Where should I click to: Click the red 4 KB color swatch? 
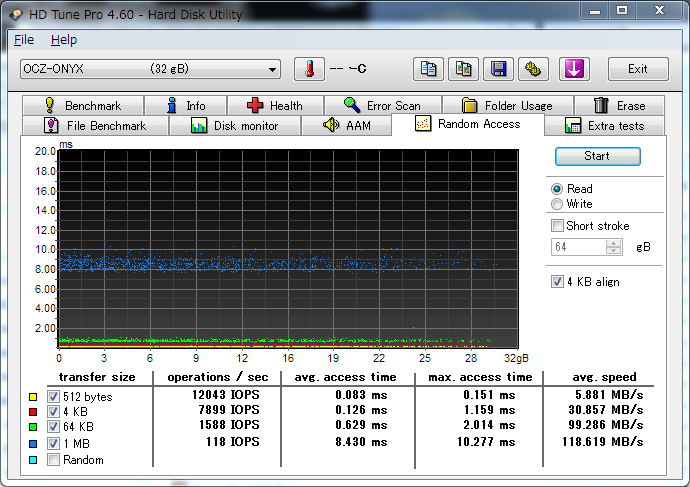pos(33,412)
